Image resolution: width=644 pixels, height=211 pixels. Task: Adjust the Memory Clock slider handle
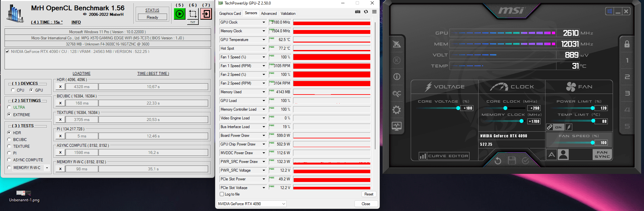pos(522,121)
